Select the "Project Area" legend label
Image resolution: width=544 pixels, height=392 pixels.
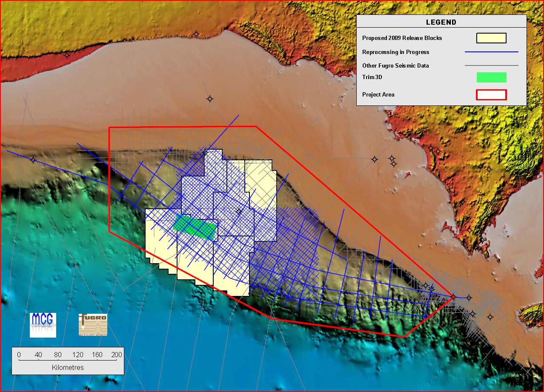[378, 94]
